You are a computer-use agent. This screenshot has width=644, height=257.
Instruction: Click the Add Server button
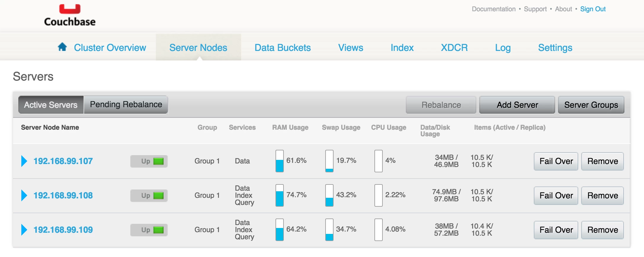click(517, 105)
